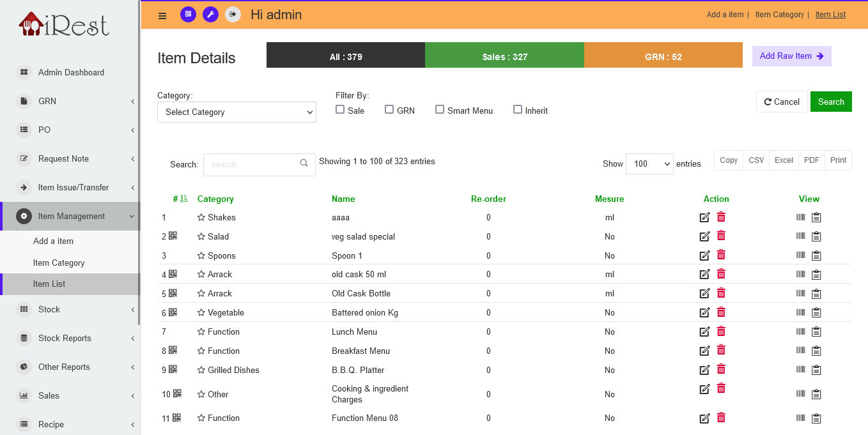The height and width of the screenshot is (435, 868).
Task: Click the hamburger menu icon in header
Action: (x=162, y=15)
